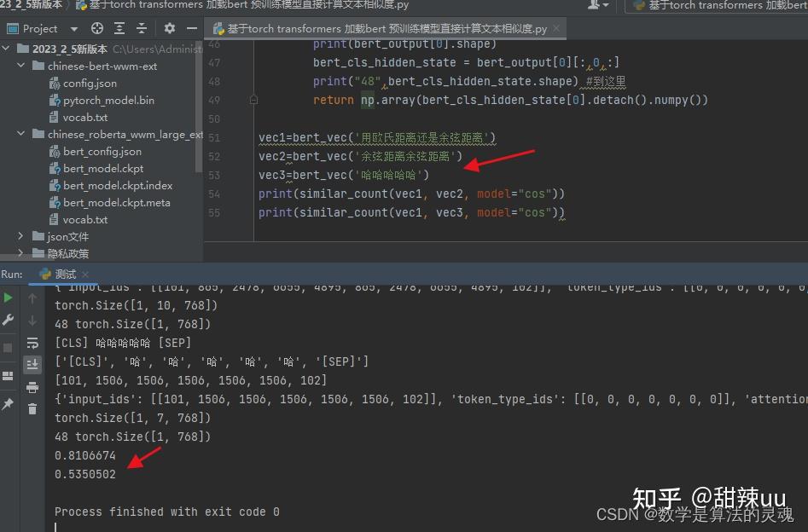Image resolution: width=808 pixels, height=532 pixels.
Task: Clear console output with the trash icon
Action: point(32,408)
